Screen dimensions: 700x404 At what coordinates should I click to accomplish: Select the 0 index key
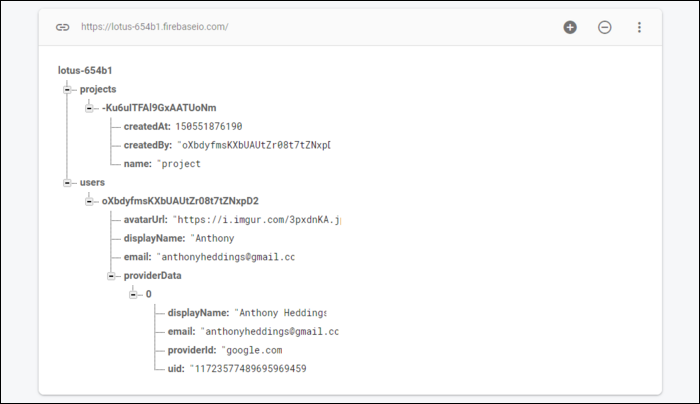coord(149,295)
